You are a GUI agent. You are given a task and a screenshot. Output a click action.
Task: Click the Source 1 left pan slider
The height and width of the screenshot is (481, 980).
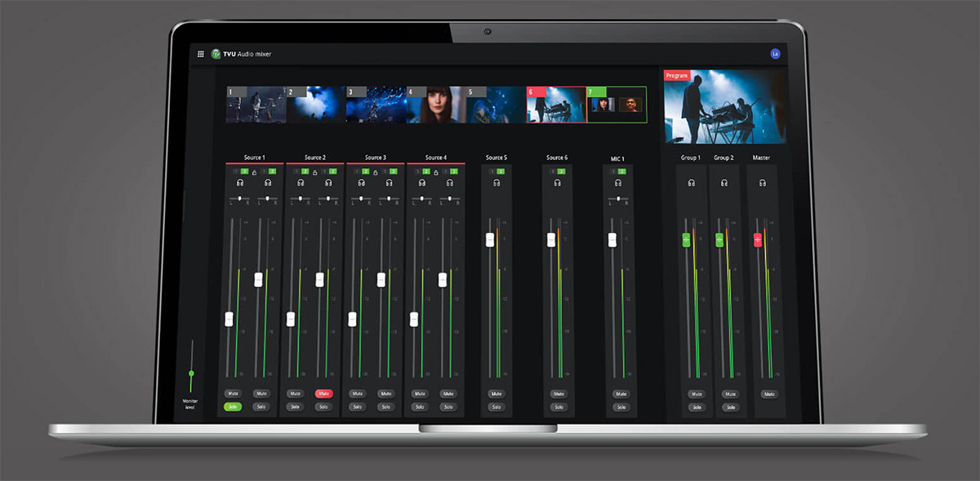point(239,198)
